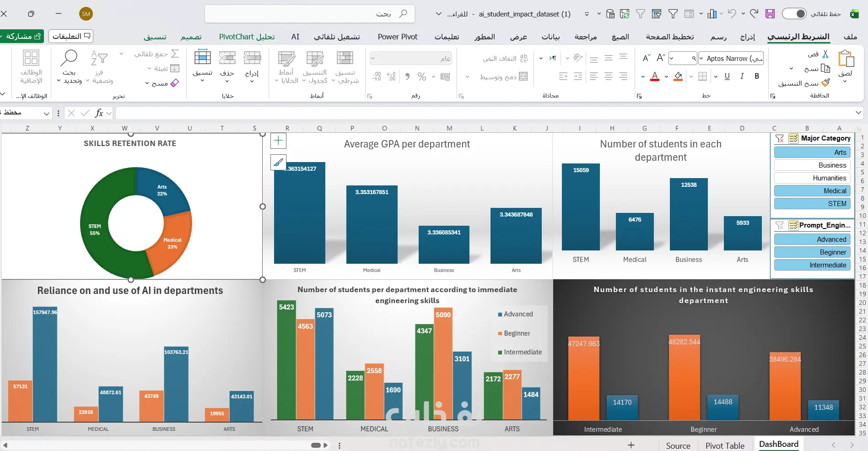Click the Share button
Viewport: 868px width, 451px height.
coord(22,36)
